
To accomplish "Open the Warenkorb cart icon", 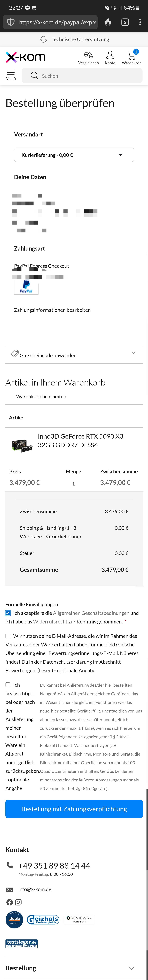I will pos(132,57).
